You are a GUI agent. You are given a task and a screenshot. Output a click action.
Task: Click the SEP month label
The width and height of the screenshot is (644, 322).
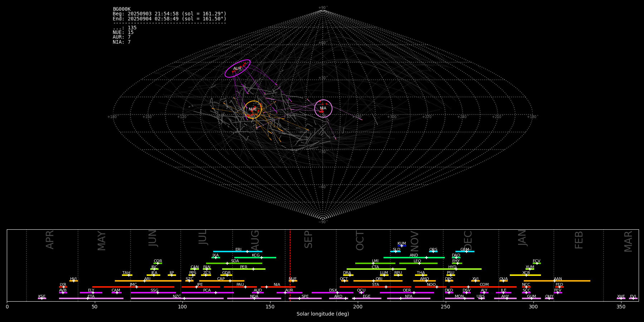pos(308,239)
